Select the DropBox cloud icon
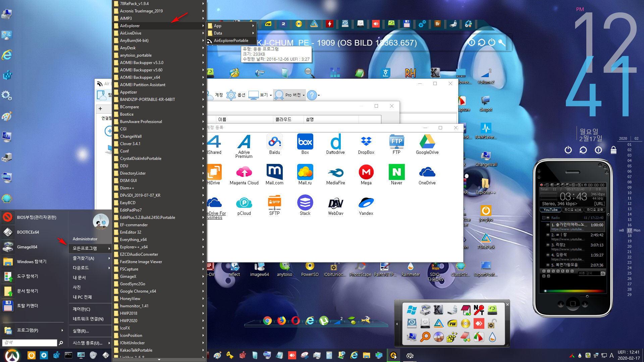644x362 pixels. tap(366, 144)
